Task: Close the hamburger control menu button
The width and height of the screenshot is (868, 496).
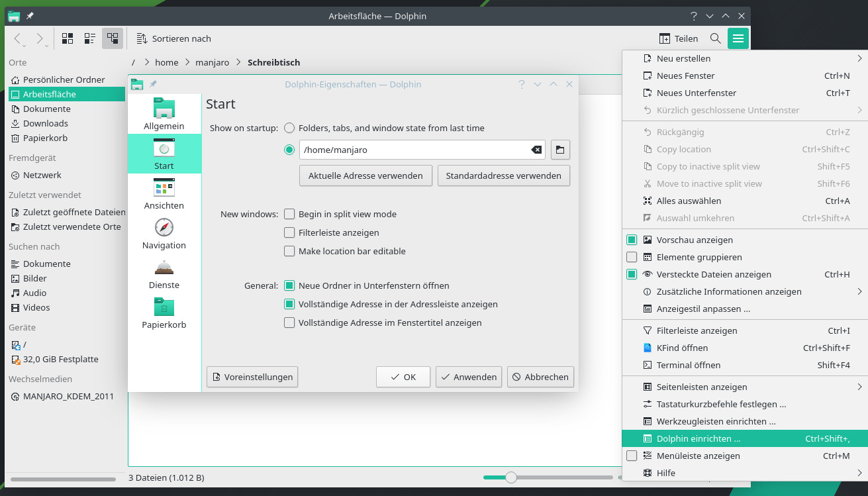Action: 738,38
